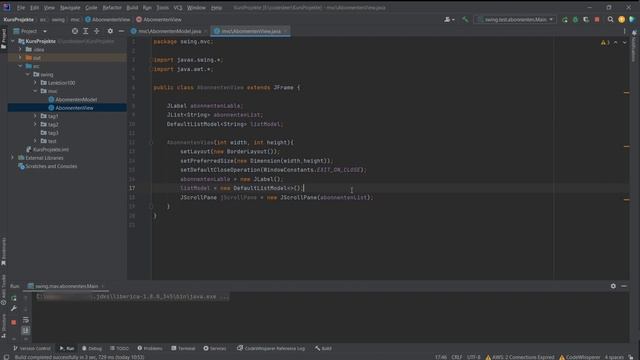Open the Notifications sidebar panel
640x360 pixels.
633,47
